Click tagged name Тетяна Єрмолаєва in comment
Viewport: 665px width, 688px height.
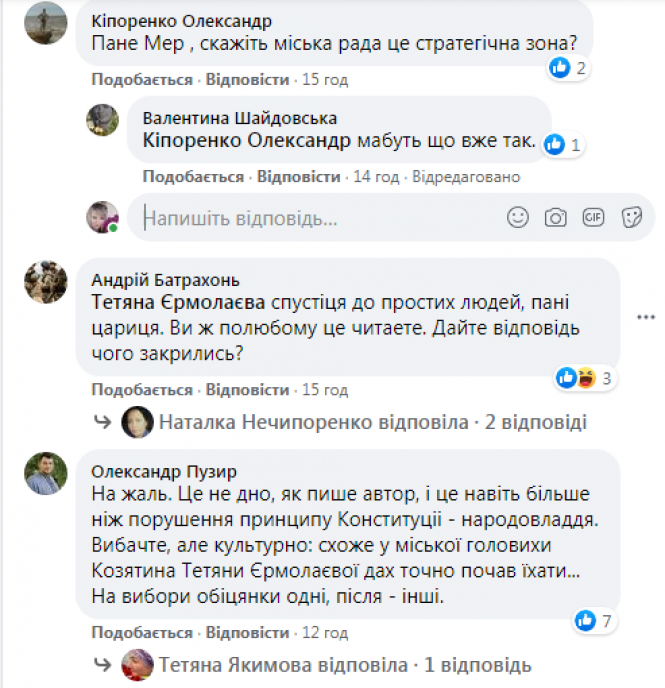tap(173, 300)
